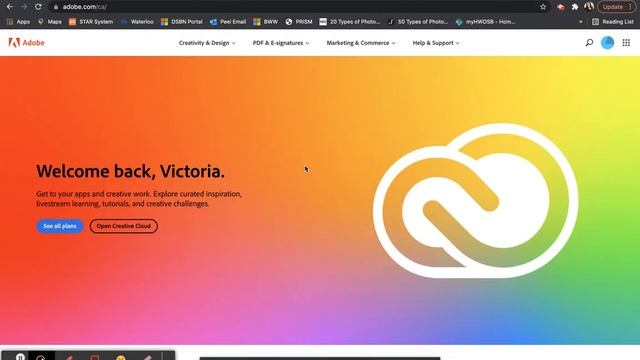The image size is (640, 360).
Task: Select the red pen tool in recording toolbar
Action: (x=69, y=358)
